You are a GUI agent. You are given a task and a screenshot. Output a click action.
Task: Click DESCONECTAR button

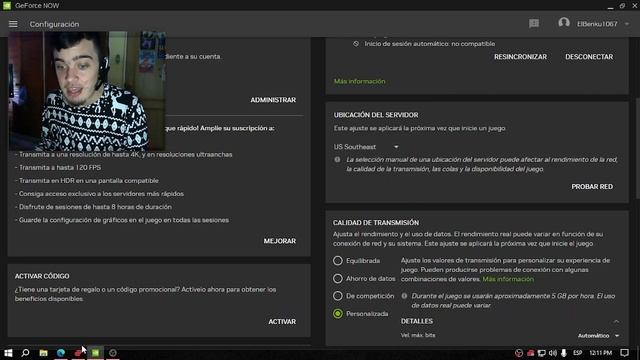589,57
